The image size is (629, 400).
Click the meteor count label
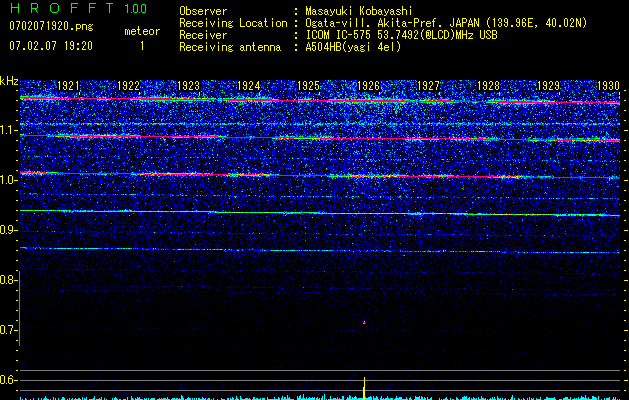pyautogui.click(x=141, y=31)
